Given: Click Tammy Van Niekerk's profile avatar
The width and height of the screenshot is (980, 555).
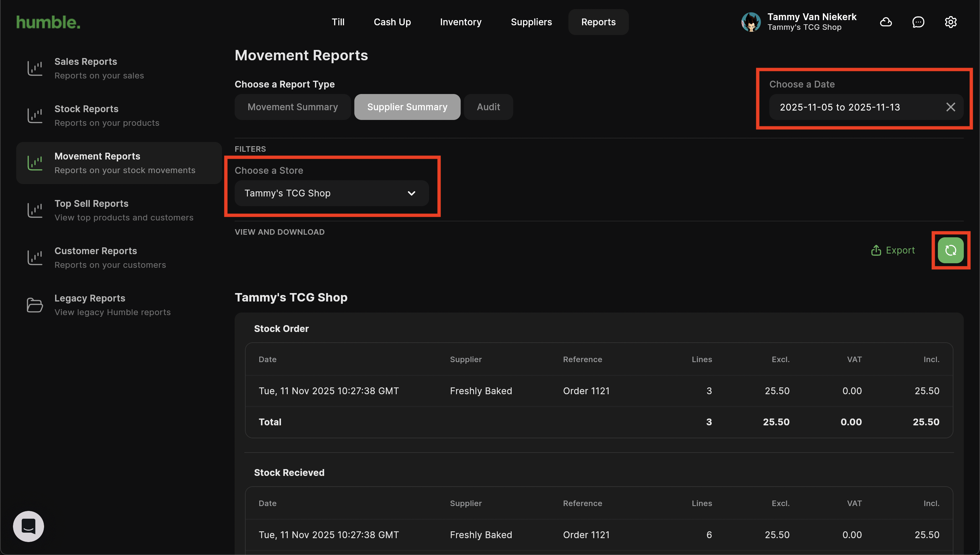Looking at the screenshot, I should [x=751, y=22].
